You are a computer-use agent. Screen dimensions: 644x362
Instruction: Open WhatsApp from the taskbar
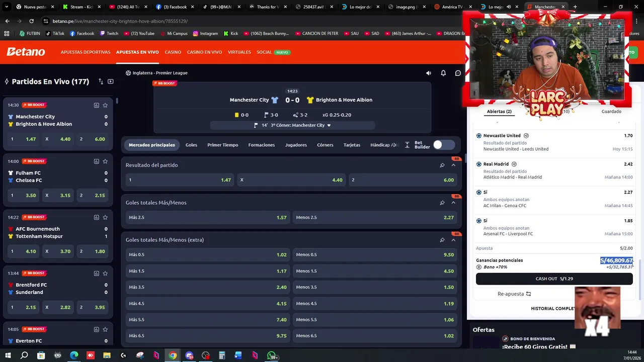[x=272, y=355]
